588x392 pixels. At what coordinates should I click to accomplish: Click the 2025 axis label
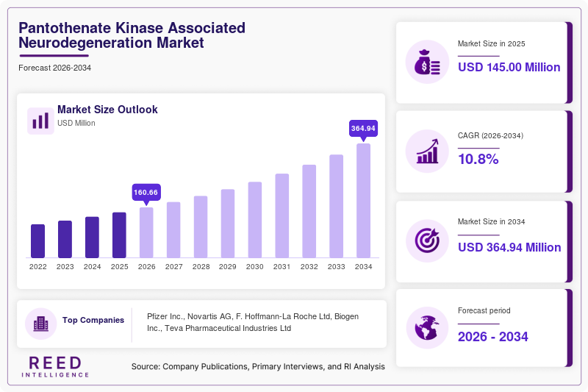click(119, 267)
